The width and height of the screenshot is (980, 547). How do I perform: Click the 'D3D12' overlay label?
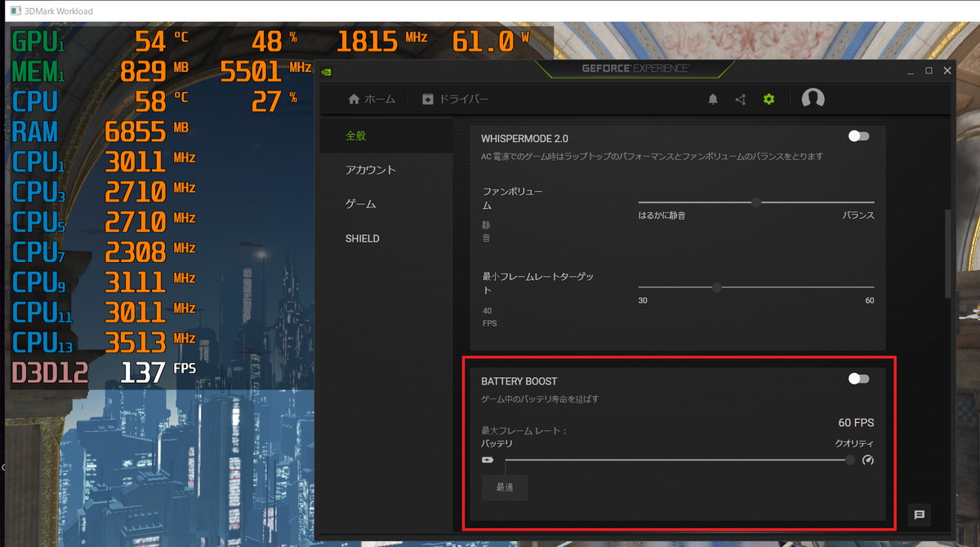(x=49, y=372)
